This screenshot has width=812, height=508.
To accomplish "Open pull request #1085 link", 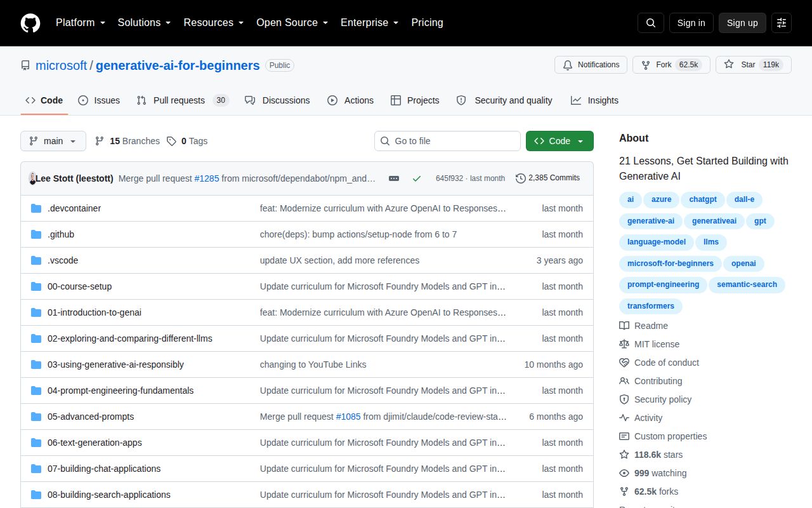I will [348, 417].
